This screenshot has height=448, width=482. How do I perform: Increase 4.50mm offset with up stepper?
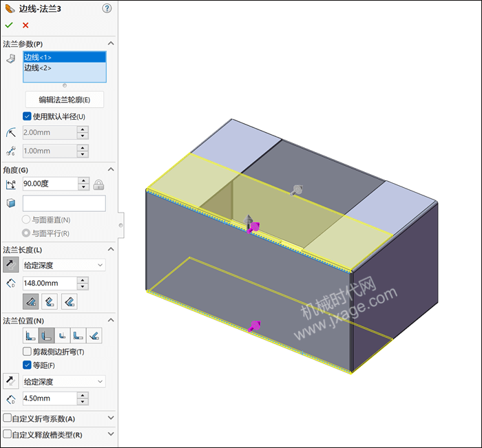tap(83, 396)
